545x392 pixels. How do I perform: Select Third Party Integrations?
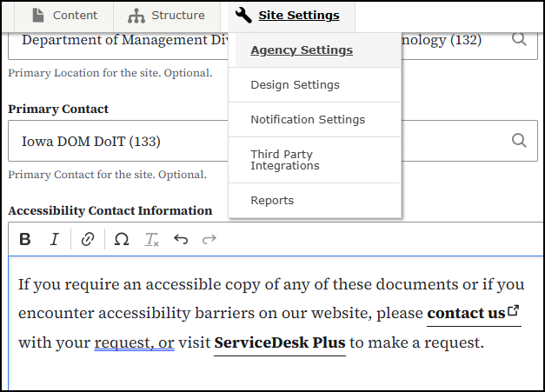pyautogui.click(x=285, y=160)
